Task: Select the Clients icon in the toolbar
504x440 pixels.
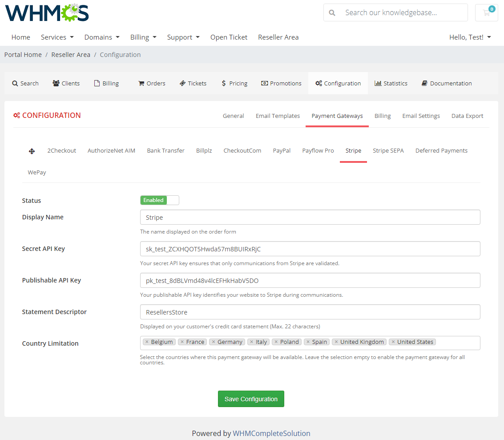Action: coord(56,83)
